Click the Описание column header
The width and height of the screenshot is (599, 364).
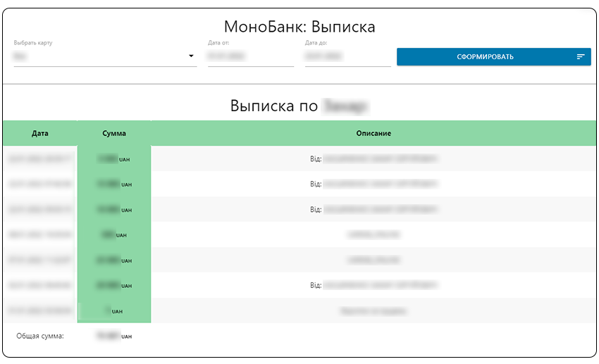[x=373, y=133]
